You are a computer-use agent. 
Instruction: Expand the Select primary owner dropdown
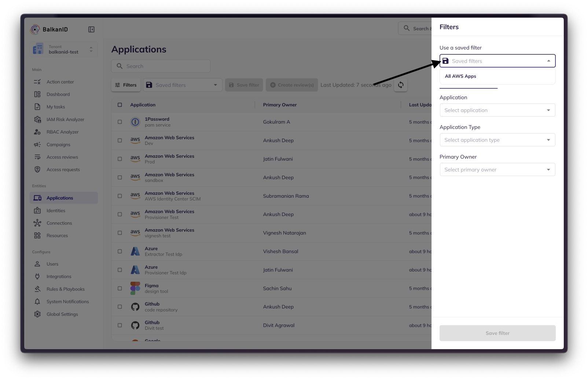(497, 170)
